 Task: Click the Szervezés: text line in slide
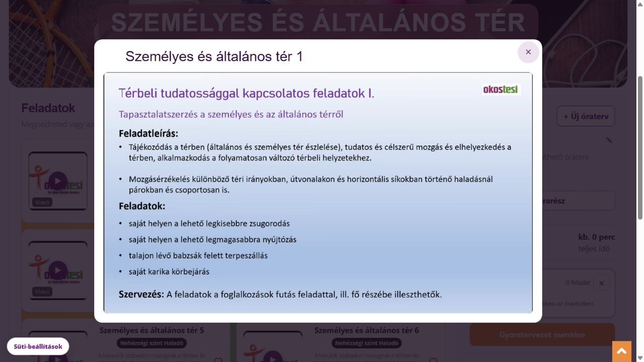pyautogui.click(x=280, y=295)
